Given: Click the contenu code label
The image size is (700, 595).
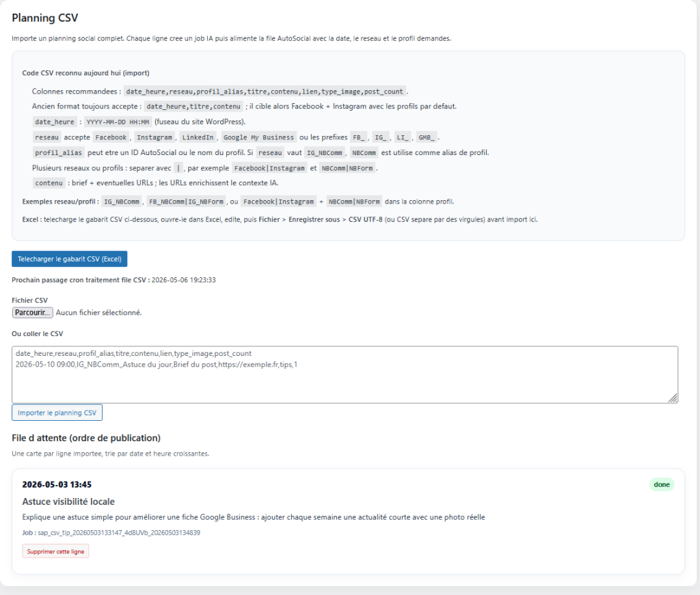Looking at the screenshot, I should (x=49, y=183).
